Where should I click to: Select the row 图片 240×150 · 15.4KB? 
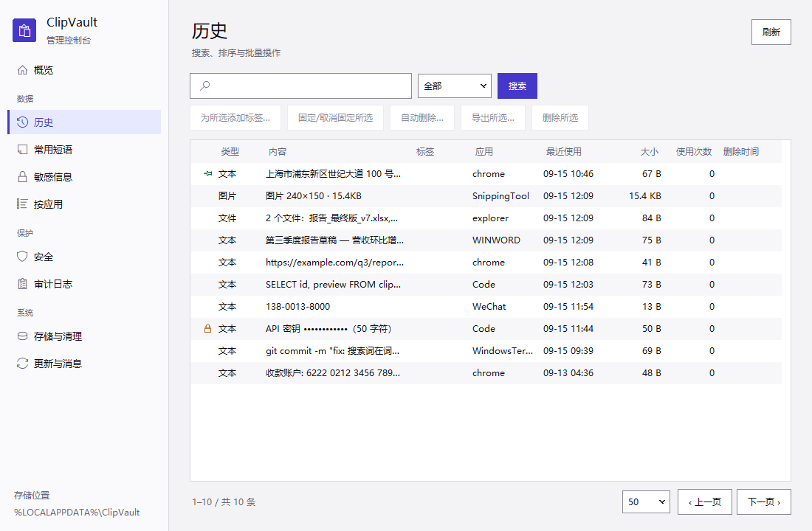tap(486, 196)
